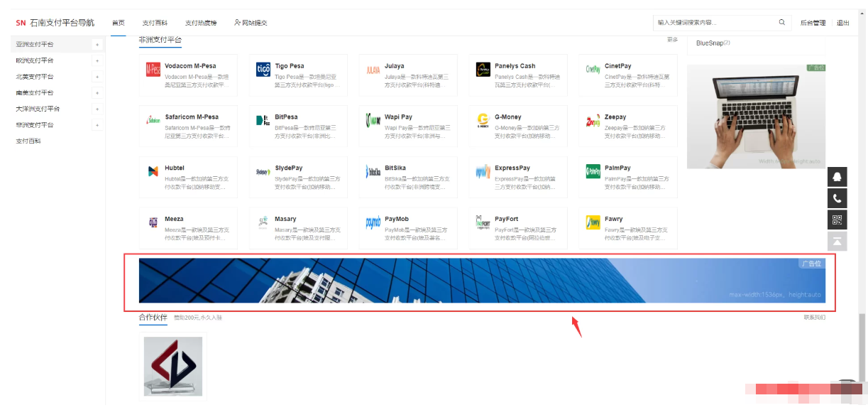
Task: Click the Fawry logo icon
Action: [x=593, y=222]
